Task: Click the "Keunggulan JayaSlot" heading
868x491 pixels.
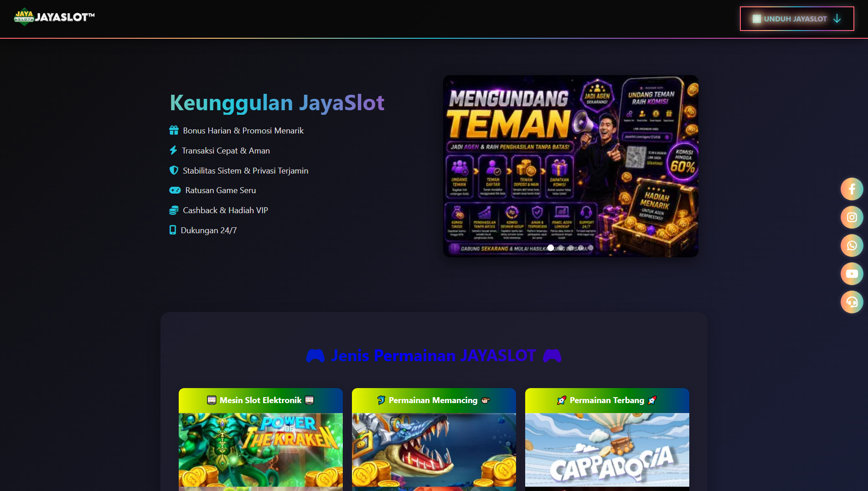Action: (x=277, y=102)
